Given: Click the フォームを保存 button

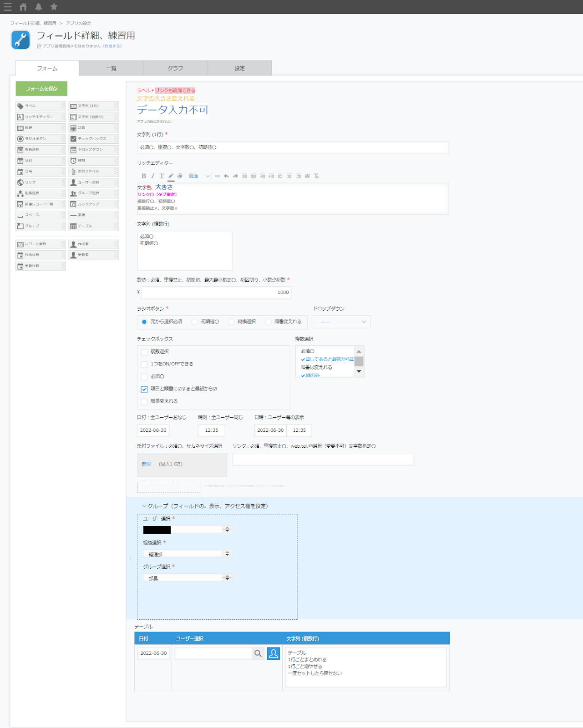Looking at the screenshot, I should pos(41,89).
